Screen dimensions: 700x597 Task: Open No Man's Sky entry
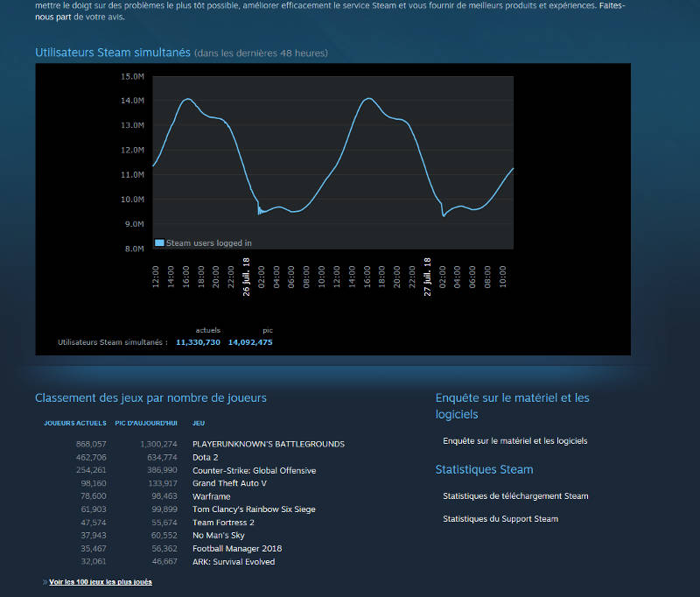pos(218,536)
